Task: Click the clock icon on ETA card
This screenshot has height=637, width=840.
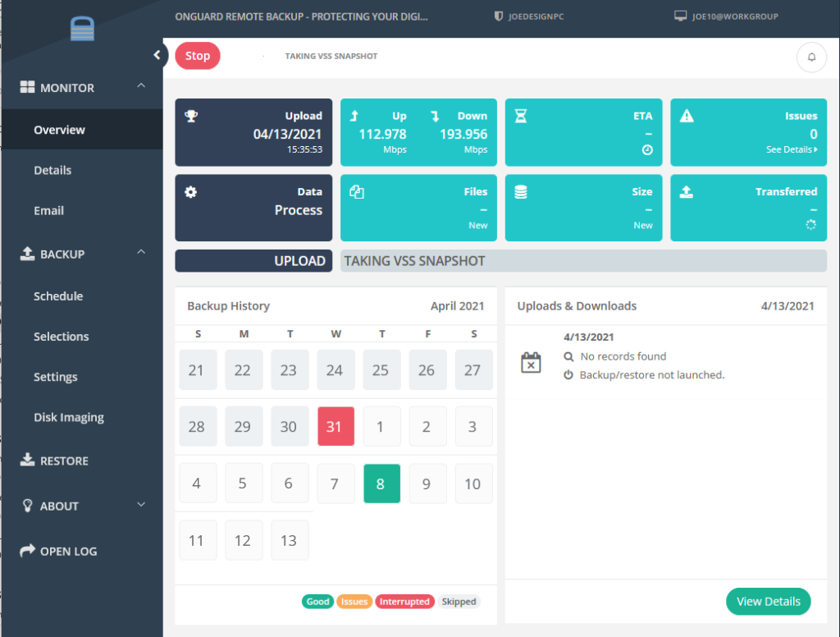Action: coord(647,150)
